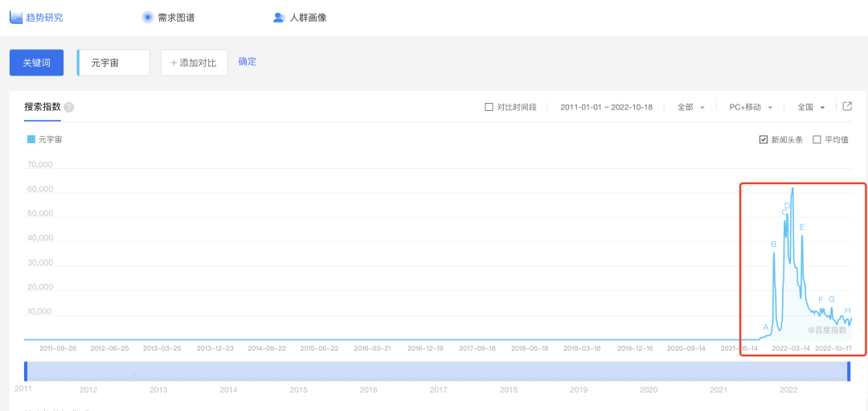Expand the PC+移动 device dropdown

coord(751,107)
